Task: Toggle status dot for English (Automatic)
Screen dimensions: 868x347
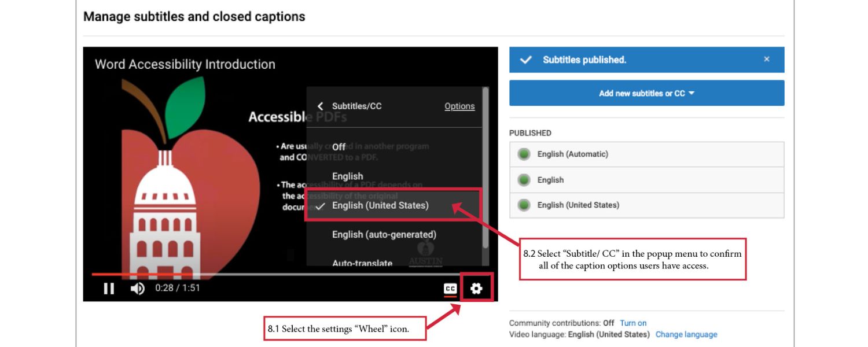Action: click(523, 154)
